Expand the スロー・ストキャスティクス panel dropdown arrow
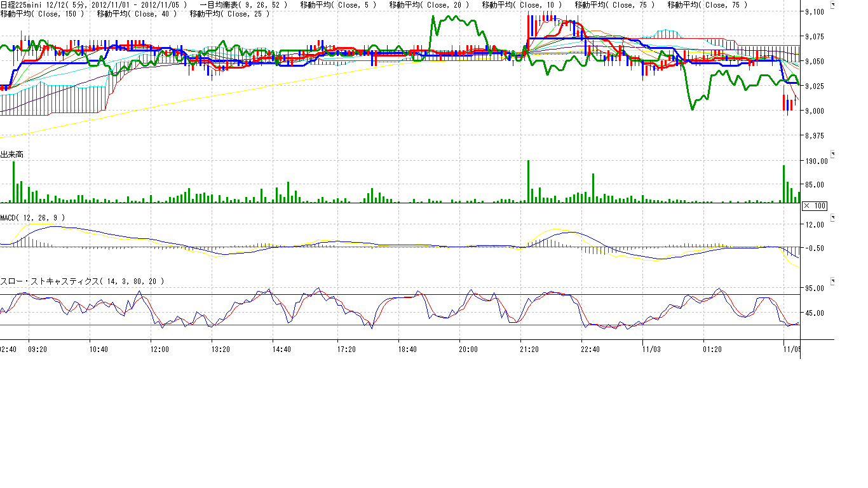The image size is (868, 488). tap(834, 280)
